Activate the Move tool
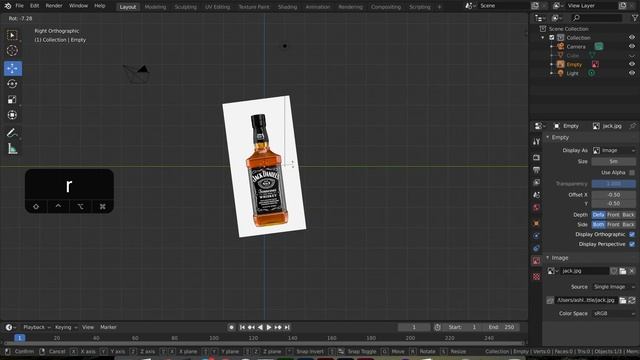 point(13,68)
